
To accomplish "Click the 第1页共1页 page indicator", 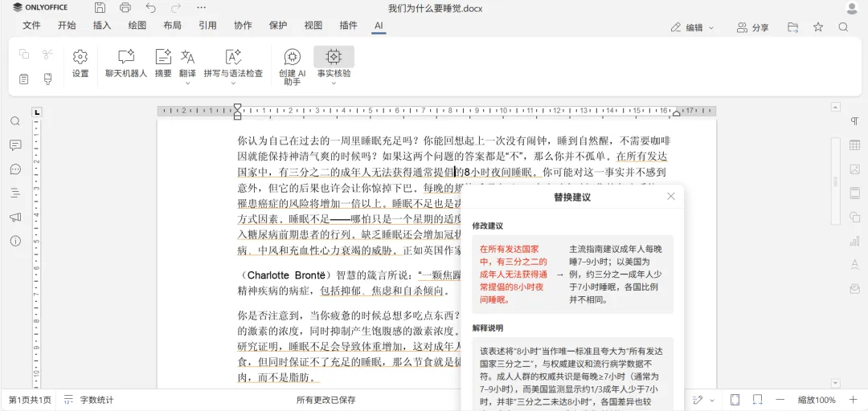I will pos(30,400).
